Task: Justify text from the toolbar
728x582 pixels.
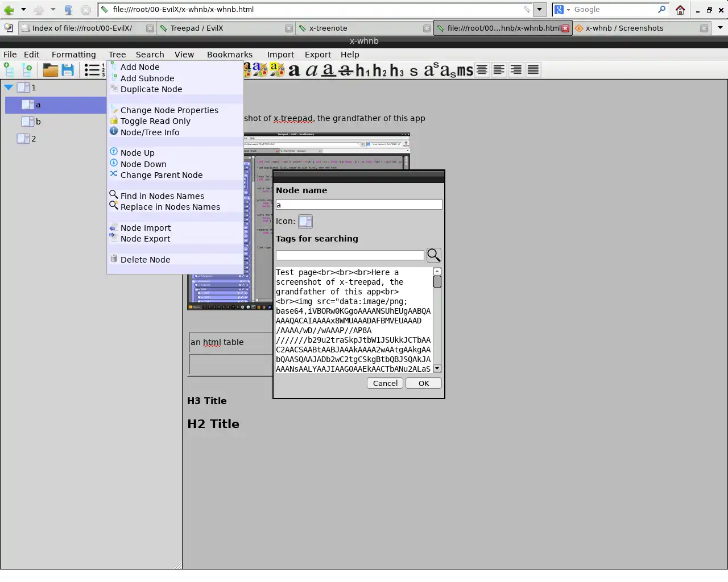Action: [x=533, y=69]
